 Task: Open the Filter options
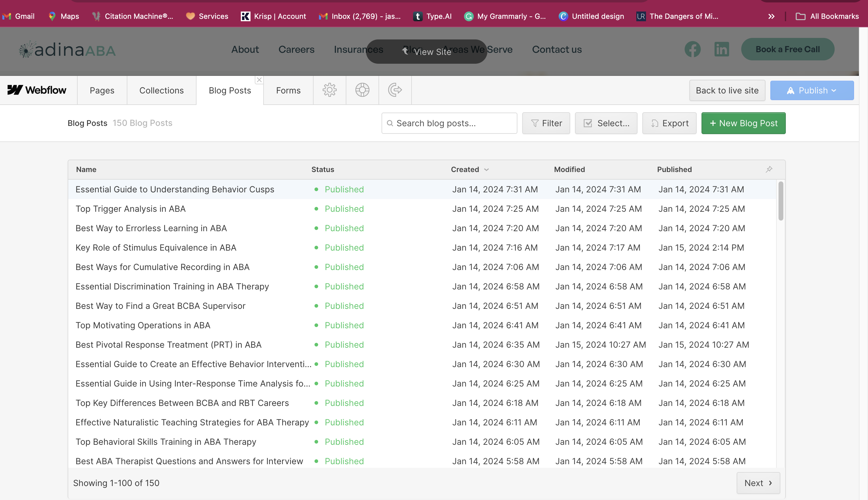[546, 123]
